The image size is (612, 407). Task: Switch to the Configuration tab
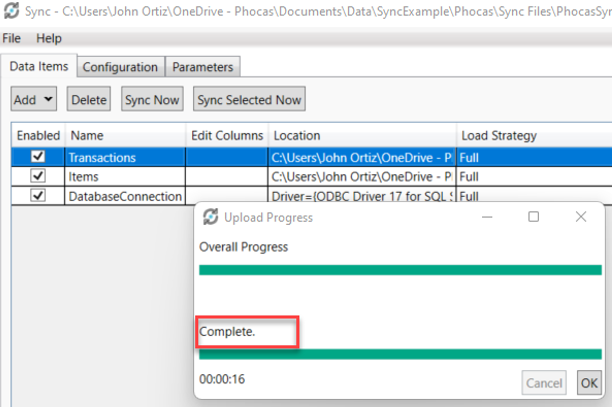120,67
